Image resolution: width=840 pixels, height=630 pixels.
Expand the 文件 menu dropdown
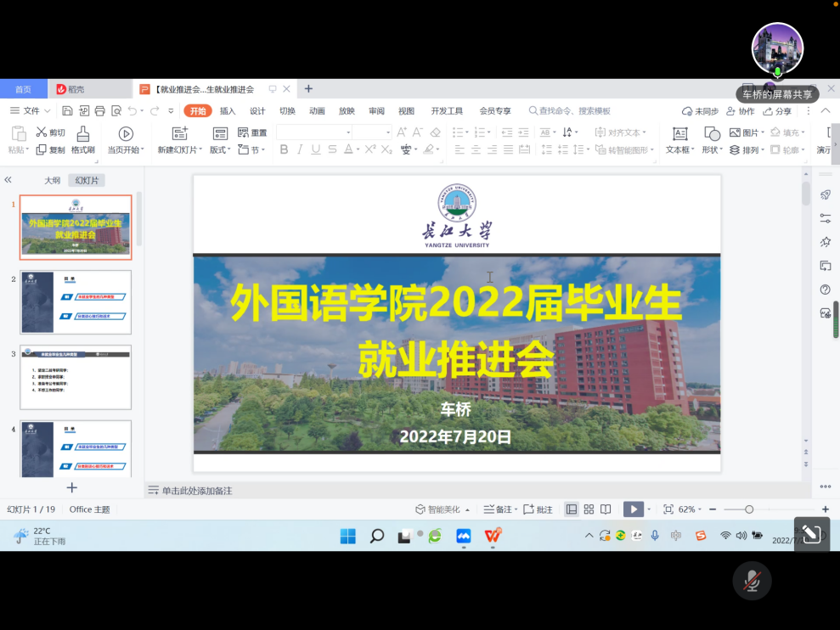31,111
